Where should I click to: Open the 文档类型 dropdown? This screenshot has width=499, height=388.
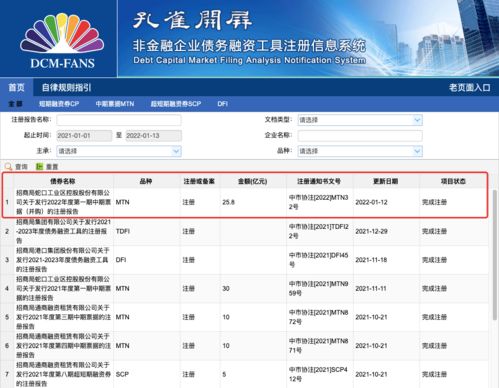pos(360,120)
